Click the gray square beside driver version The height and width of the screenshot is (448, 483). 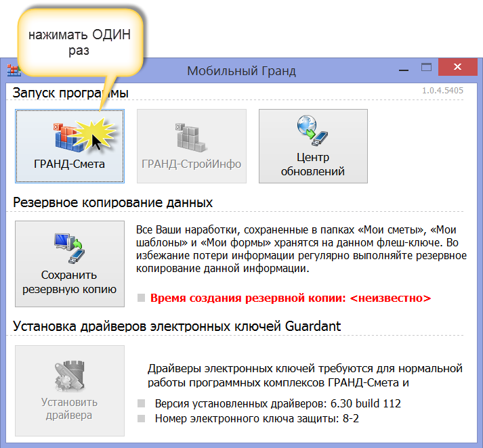(x=141, y=403)
